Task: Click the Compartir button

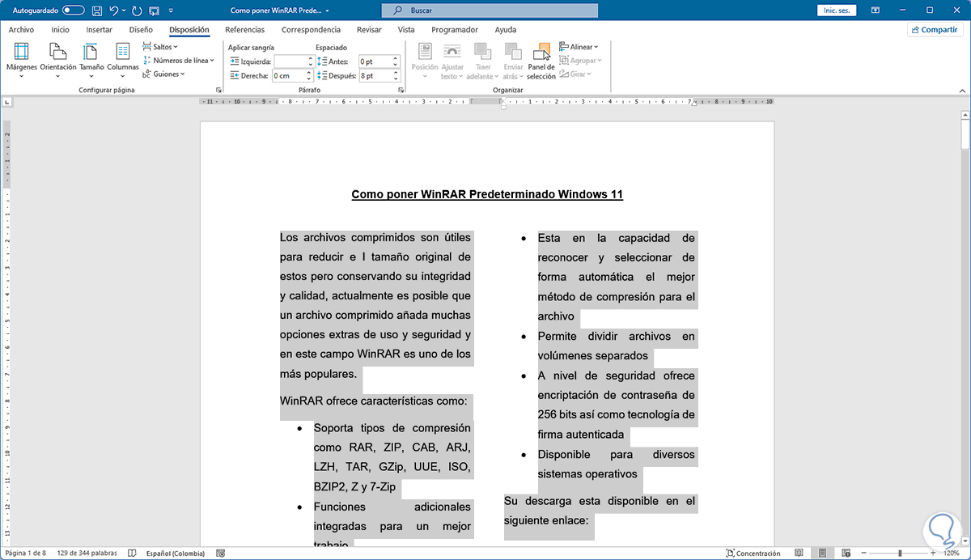Action: (935, 30)
